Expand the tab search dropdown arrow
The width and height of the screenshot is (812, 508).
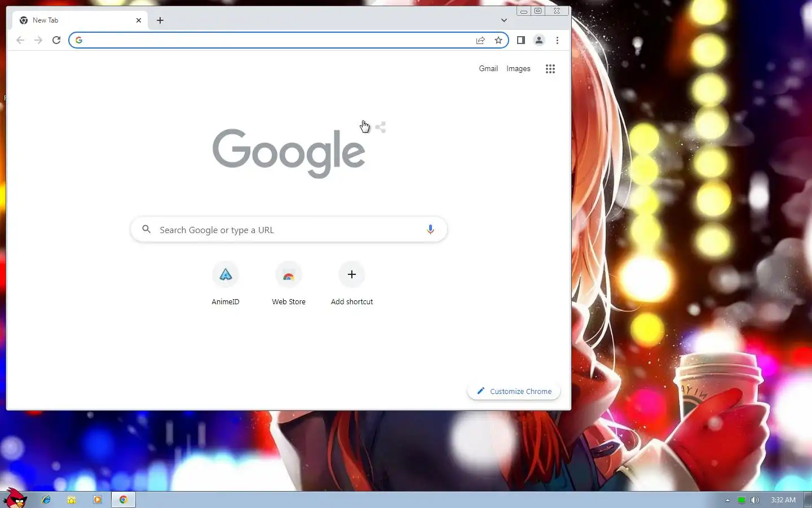504,20
